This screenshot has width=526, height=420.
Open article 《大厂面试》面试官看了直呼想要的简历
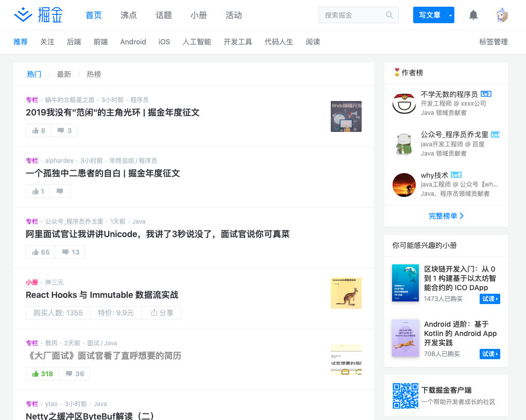pyautogui.click(x=104, y=356)
